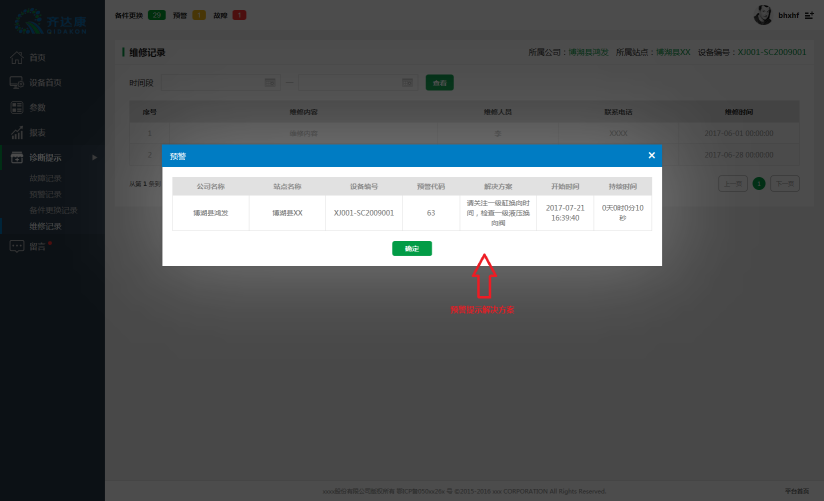Click the bhxhf user avatar
The width and height of the screenshot is (824, 501).
(x=762, y=15)
